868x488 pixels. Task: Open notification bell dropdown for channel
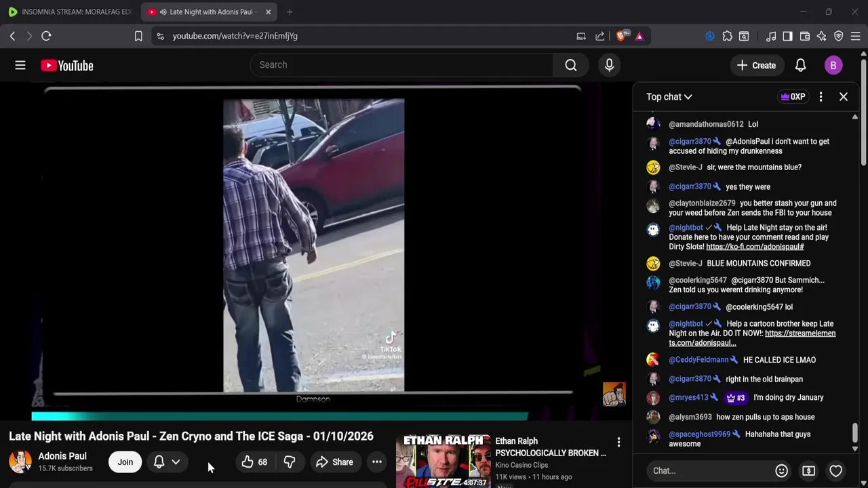(x=167, y=462)
